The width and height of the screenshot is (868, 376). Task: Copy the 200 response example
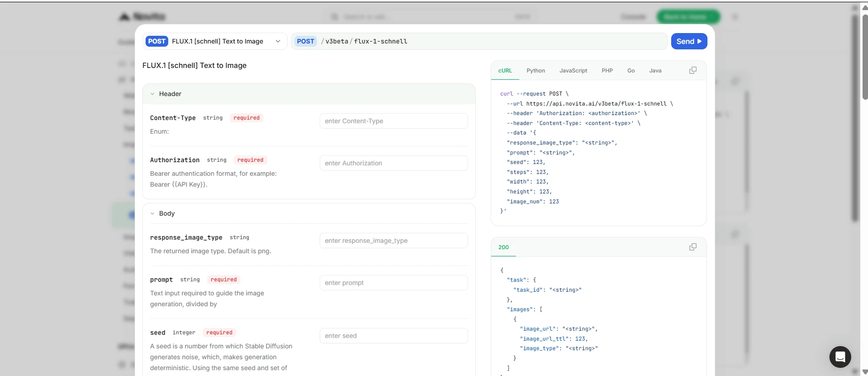pos(693,247)
